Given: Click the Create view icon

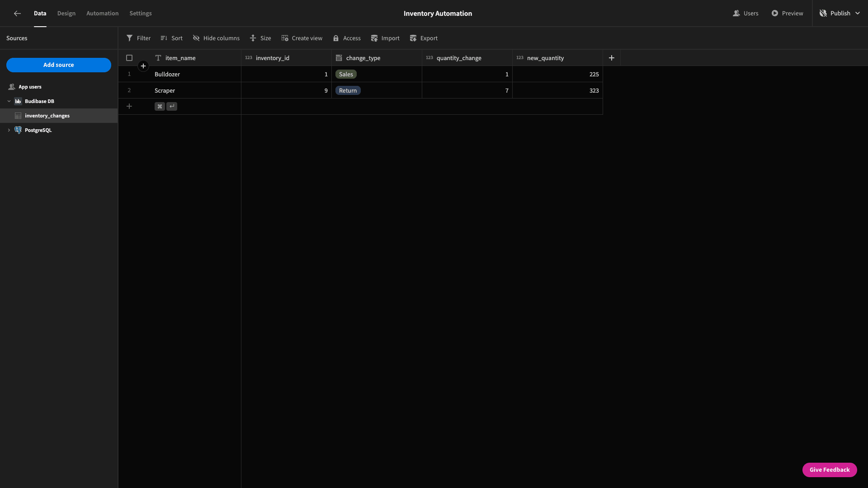Looking at the screenshot, I should click(284, 38).
